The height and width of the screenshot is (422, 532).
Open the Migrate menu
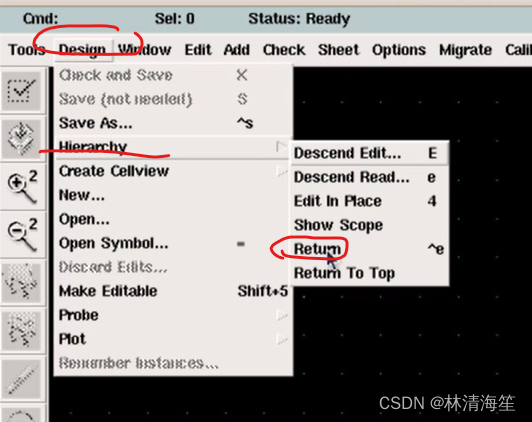pos(466,50)
